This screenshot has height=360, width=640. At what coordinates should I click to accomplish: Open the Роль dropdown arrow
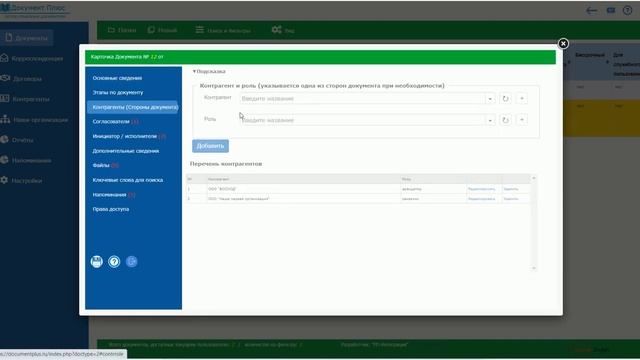pos(490,120)
